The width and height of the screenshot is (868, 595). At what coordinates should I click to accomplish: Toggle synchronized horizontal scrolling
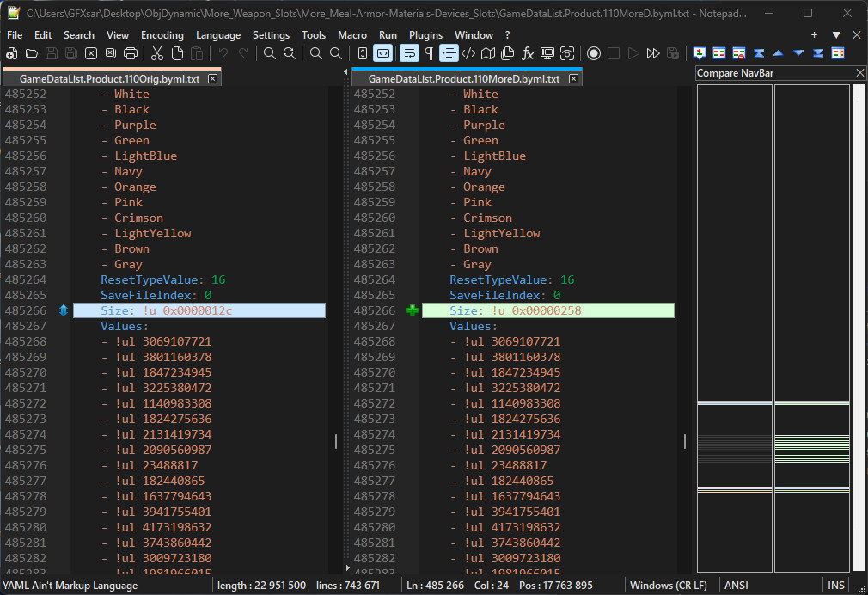tap(383, 53)
